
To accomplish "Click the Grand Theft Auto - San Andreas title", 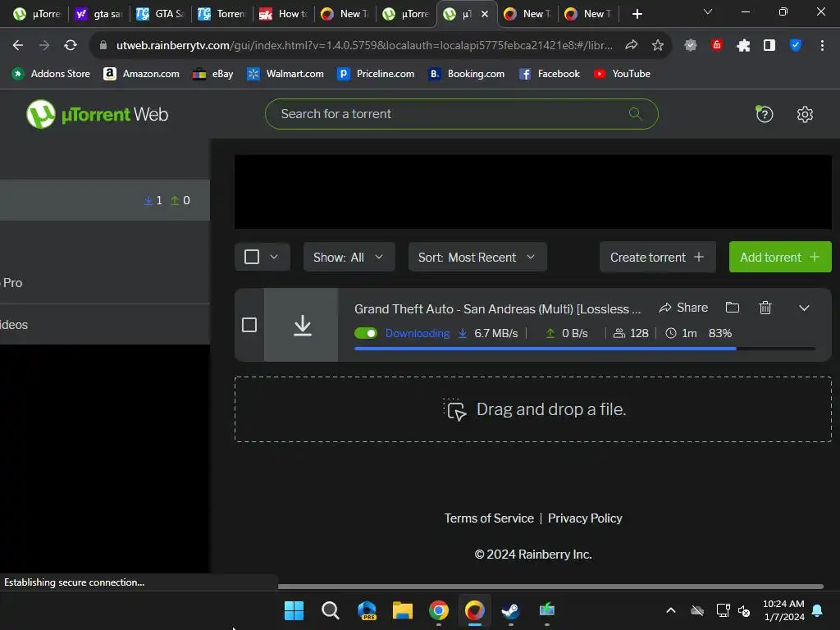I will tap(497, 309).
